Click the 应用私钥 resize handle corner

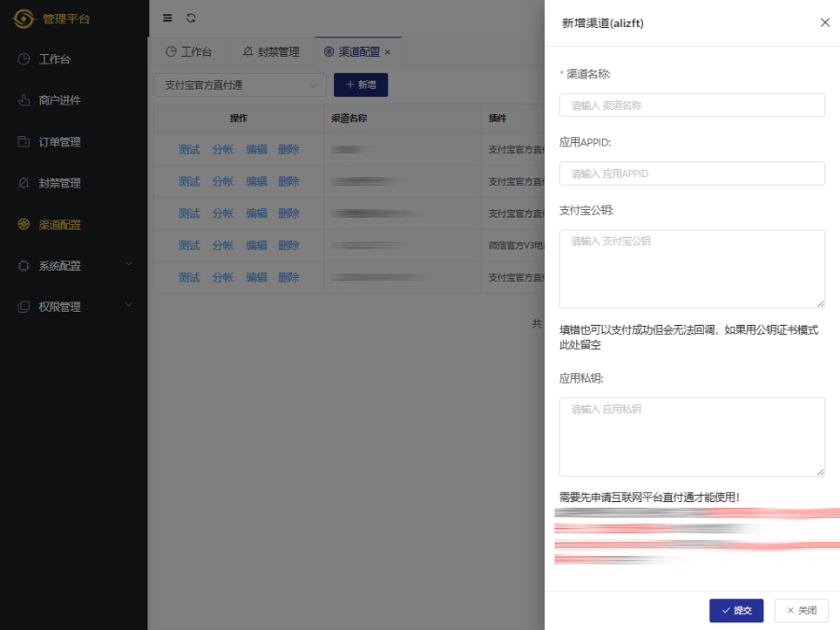(x=820, y=472)
